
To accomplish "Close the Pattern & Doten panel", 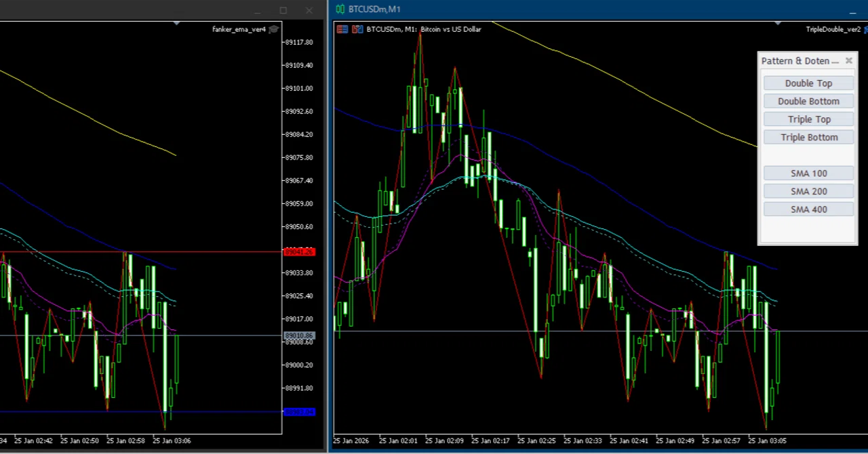I will [x=848, y=61].
